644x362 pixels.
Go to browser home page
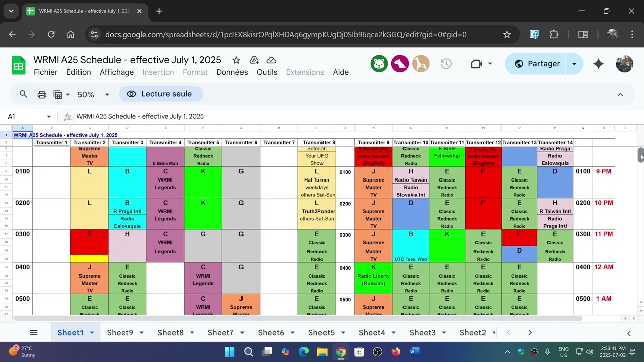(x=71, y=34)
